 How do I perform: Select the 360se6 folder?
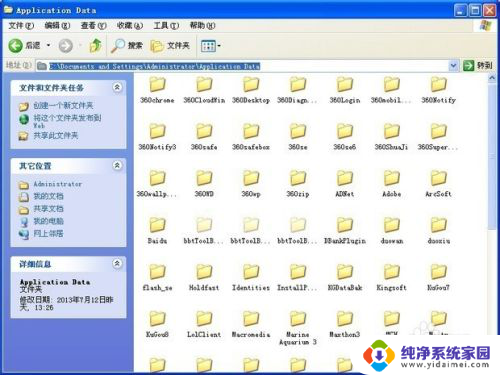pos(345,137)
